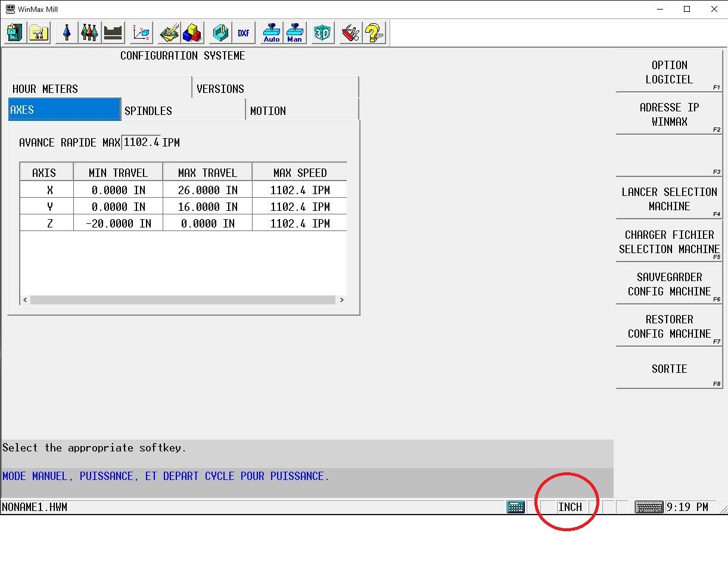
Task: Click the Z row 1102.4 IPM speed cell
Action: click(x=300, y=223)
